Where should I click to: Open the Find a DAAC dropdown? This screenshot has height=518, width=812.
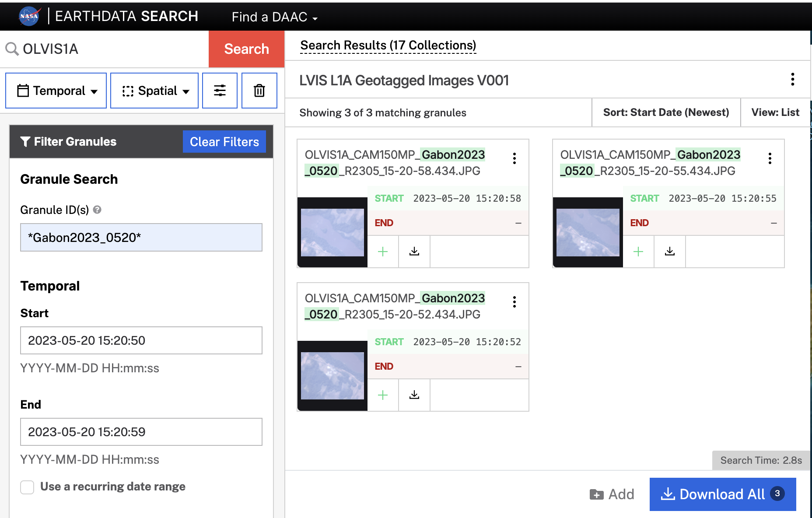point(274,17)
